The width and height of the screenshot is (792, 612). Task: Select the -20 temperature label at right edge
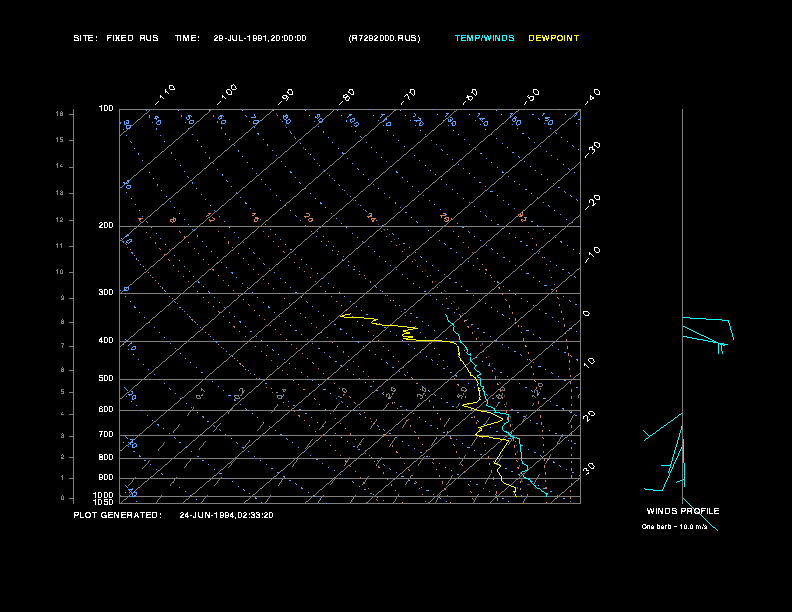593,202
